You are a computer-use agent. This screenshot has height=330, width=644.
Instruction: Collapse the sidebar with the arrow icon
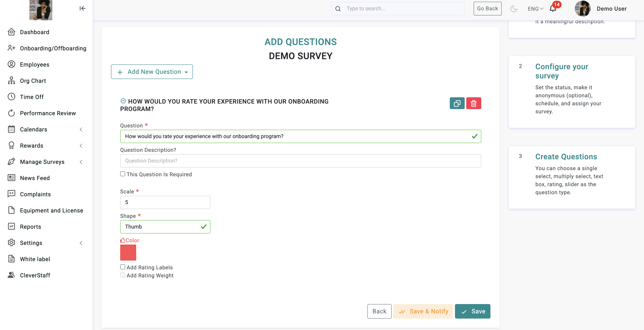pyautogui.click(x=82, y=9)
